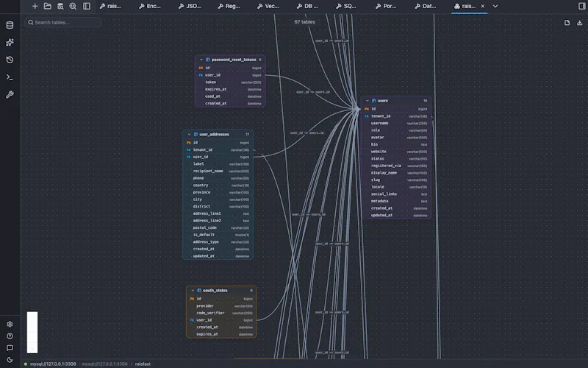This screenshot has height=368, width=588.
Task: Click the FK badge beside oauth_states user_id
Action: (x=192, y=320)
